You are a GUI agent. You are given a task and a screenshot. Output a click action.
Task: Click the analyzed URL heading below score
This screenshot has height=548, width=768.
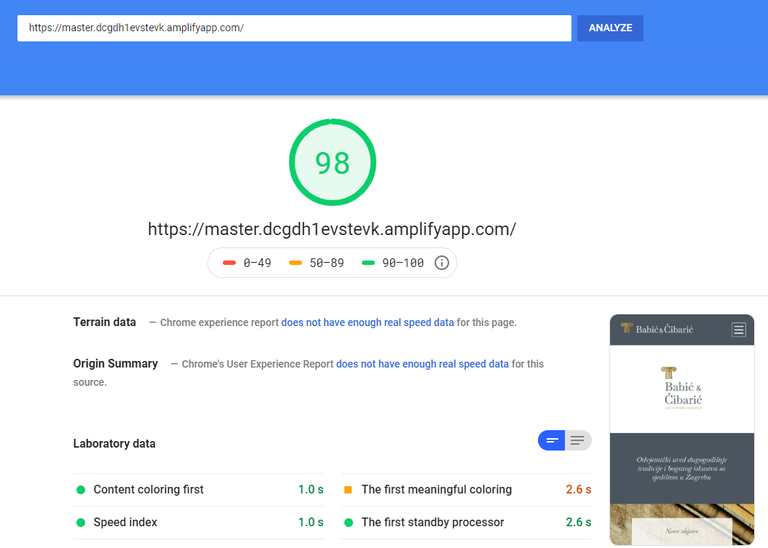click(332, 229)
